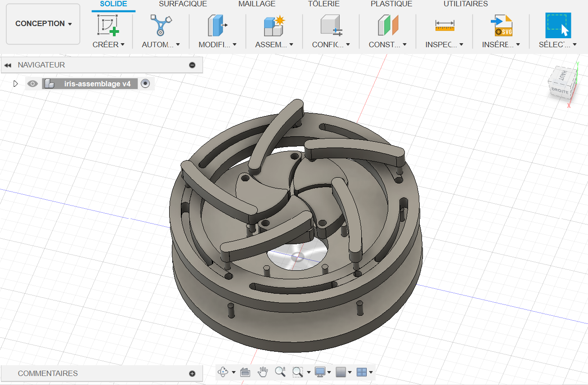Switch to the PLASTIQUE tab
Screen dimensions: 588x385
[x=391, y=4]
